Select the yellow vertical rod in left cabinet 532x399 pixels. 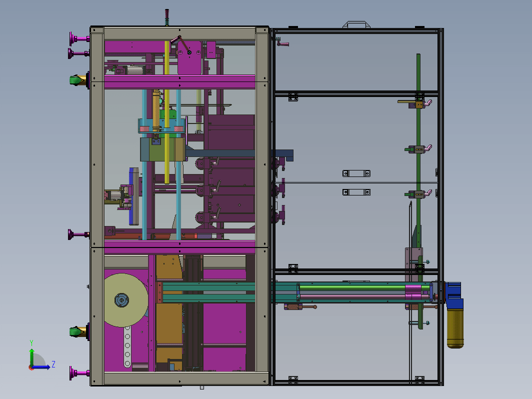click(167, 112)
